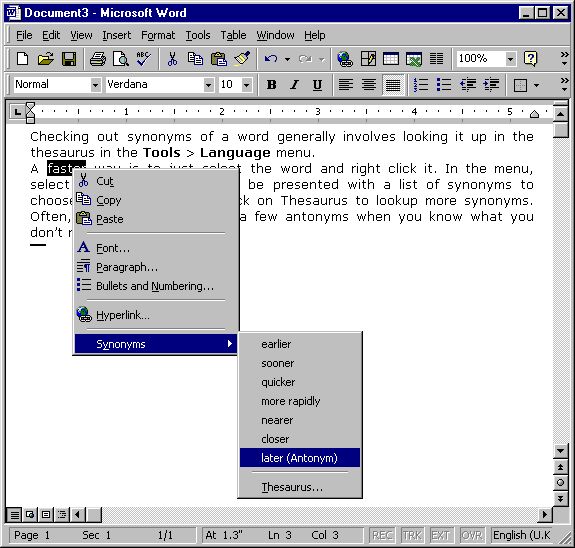Apply bulleted list formatting
Screen dimensions: 575x548
(x=444, y=85)
